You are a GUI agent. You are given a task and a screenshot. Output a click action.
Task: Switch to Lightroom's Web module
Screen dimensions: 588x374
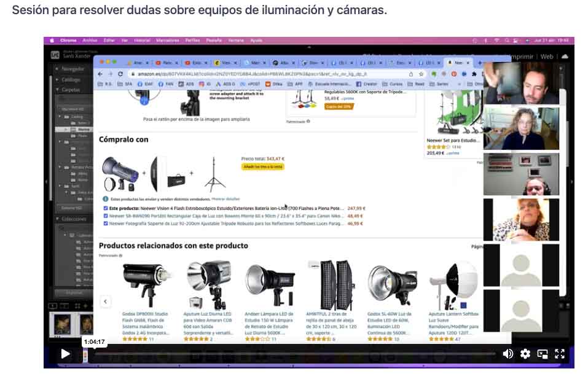(x=547, y=56)
